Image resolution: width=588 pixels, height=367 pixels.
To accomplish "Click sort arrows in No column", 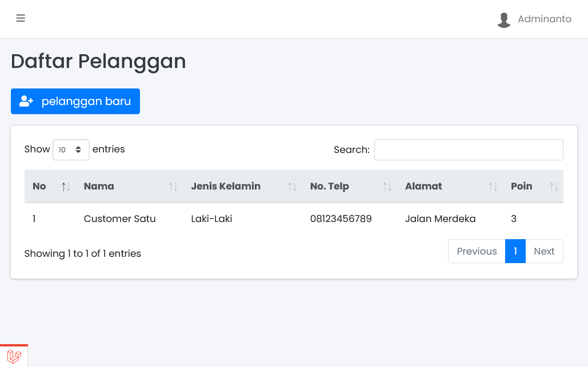I will [x=66, y=187].
